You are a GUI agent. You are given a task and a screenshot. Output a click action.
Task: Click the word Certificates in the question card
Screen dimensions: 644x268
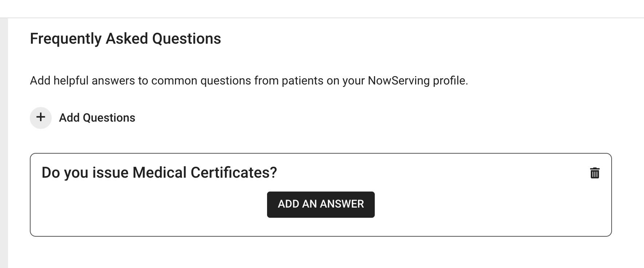tap(234, 173)
